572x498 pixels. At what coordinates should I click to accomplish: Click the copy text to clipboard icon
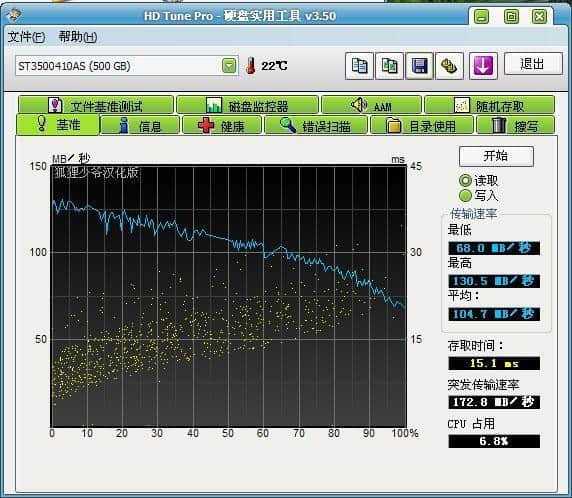359,66
